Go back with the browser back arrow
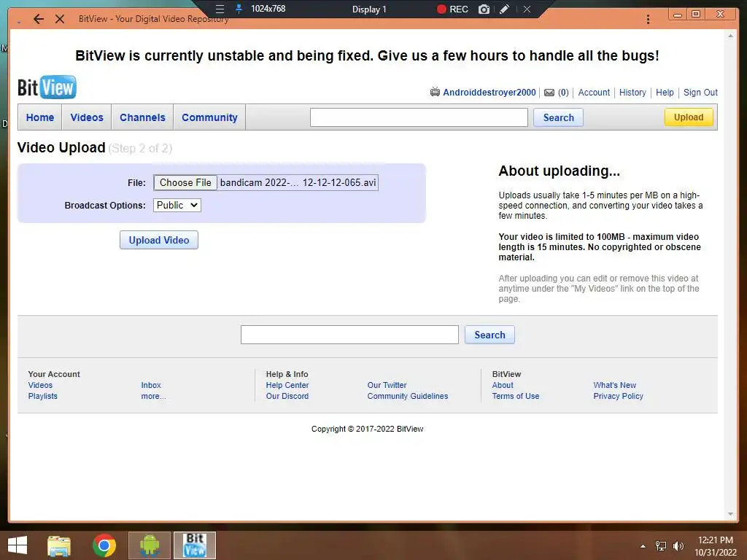The height and width of the screenshot is (560, 747). point(39,19)
